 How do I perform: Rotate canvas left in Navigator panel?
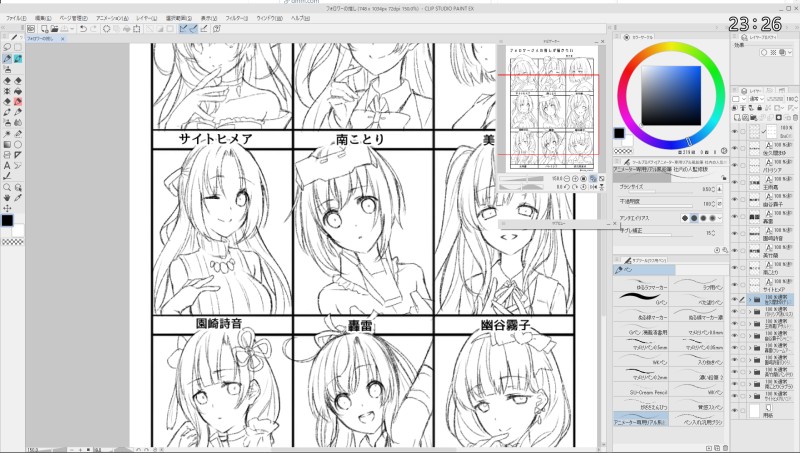[x=567, y=187]
